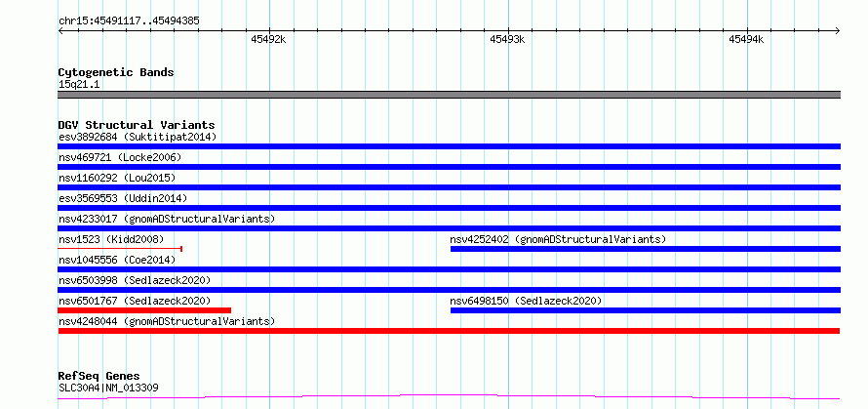Click the nsv469721 (Locke2006) label
868x409 pixels.
[120, 157]
